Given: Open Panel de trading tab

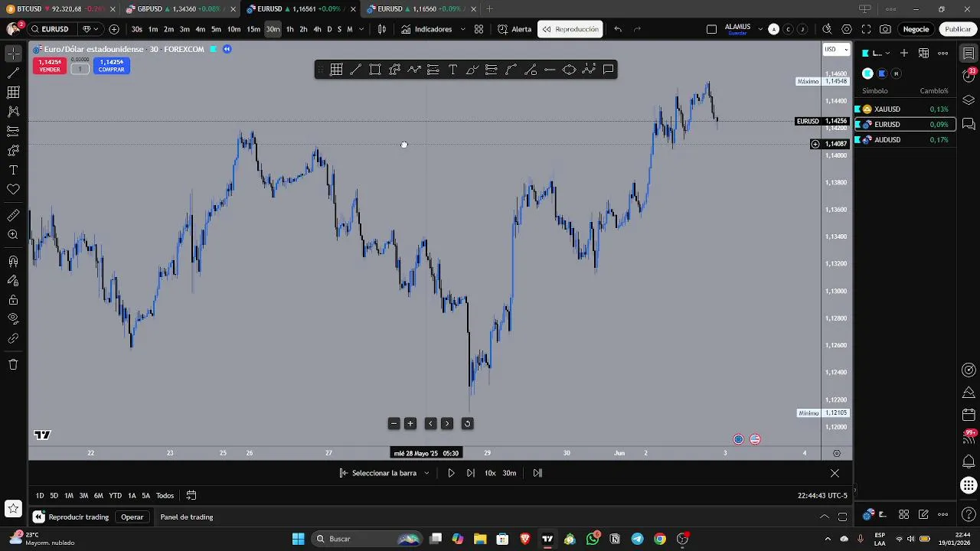Looking at the screenshot, I should coord(187,517).
